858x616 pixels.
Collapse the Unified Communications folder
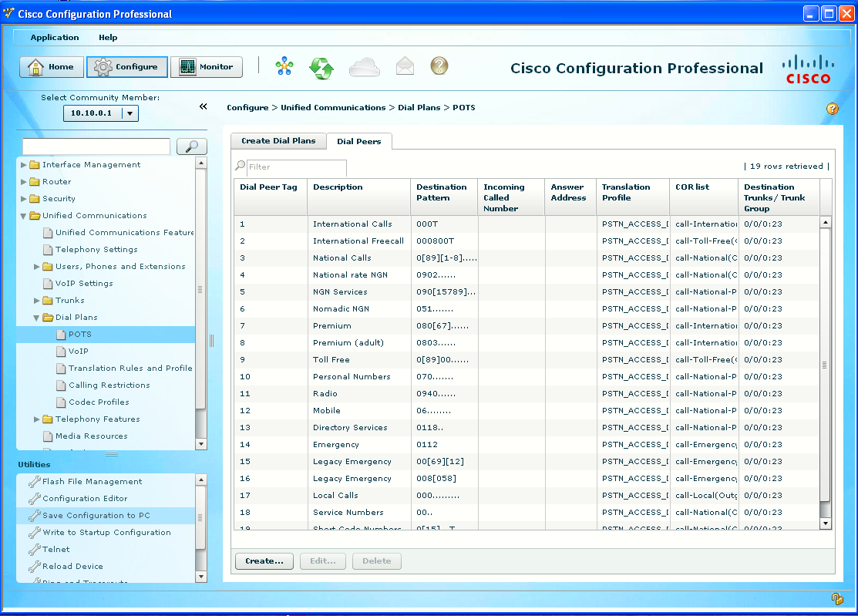coord(24,216)
